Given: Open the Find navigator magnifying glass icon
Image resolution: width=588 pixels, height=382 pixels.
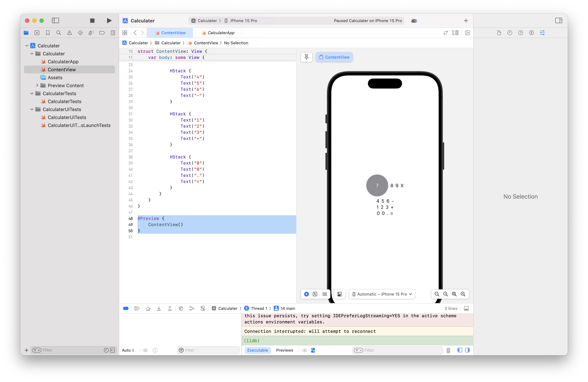Looking at the screenshot, I should 58,33.
